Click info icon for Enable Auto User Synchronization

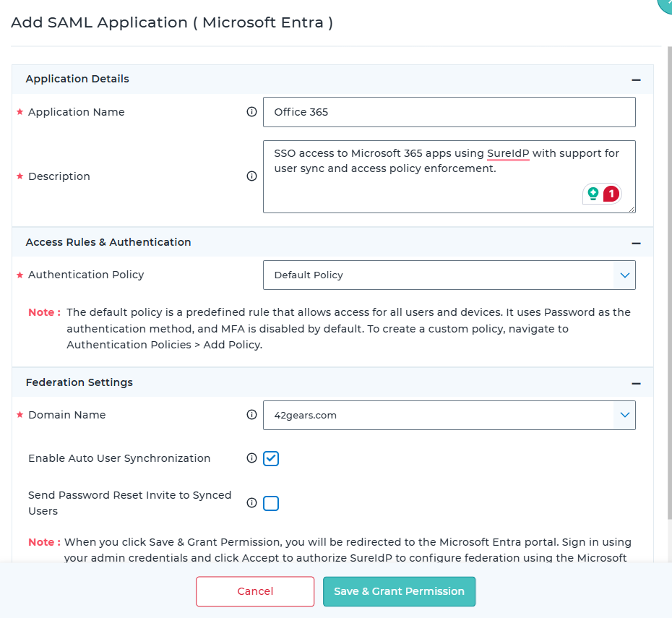pos(251,458)
